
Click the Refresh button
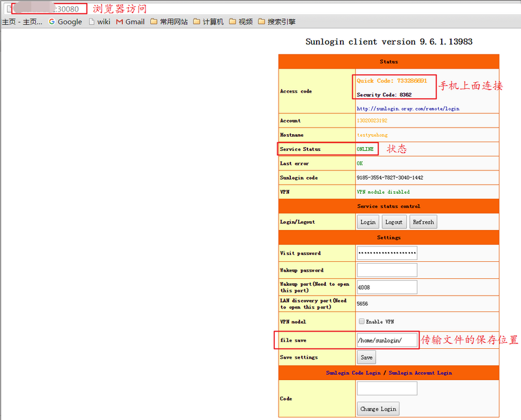pyautogui.click(x=423, y=222)
